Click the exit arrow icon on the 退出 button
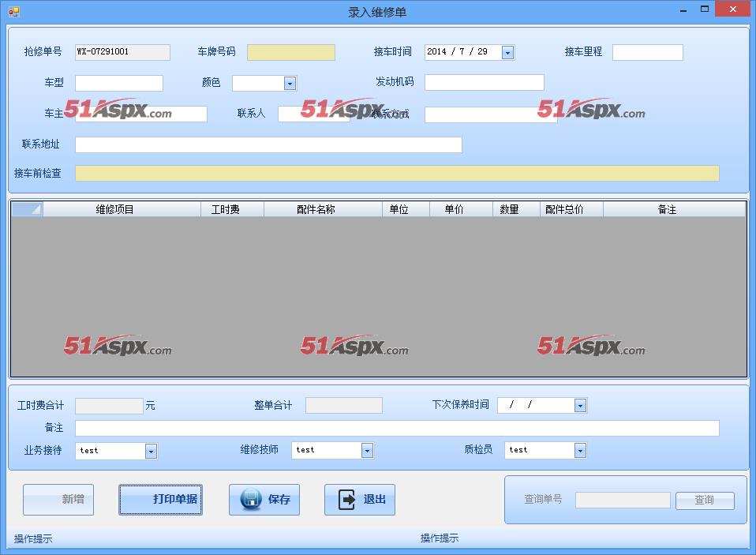This screenshot has height=555, width=756. coord(346,500)
